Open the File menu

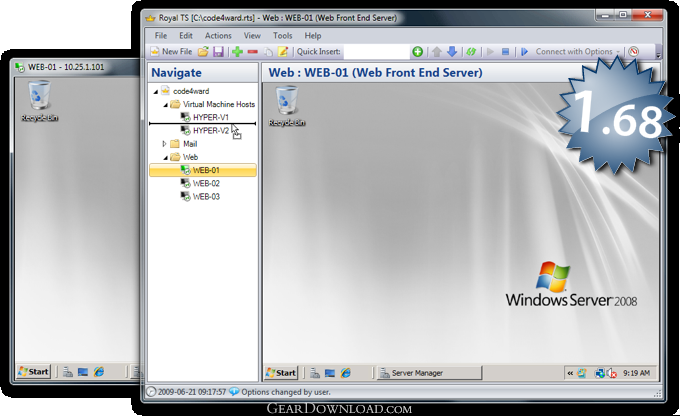[x=161, y=36]
